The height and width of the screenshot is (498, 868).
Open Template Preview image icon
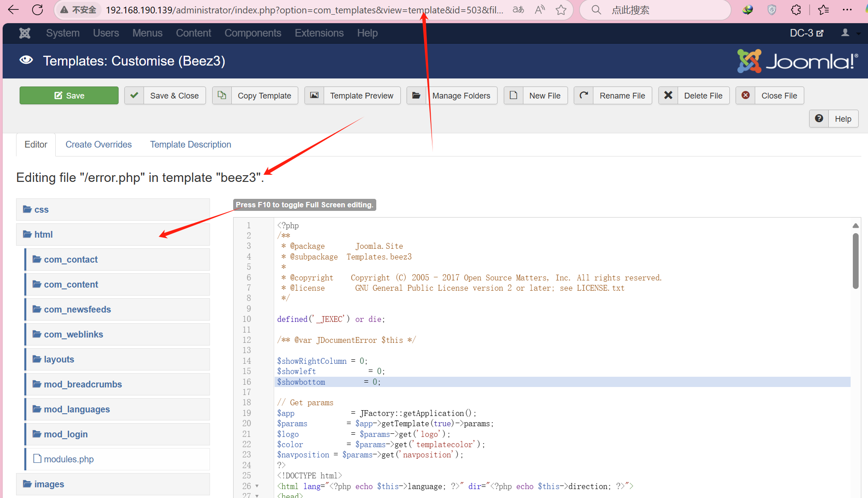click(314, 95)
